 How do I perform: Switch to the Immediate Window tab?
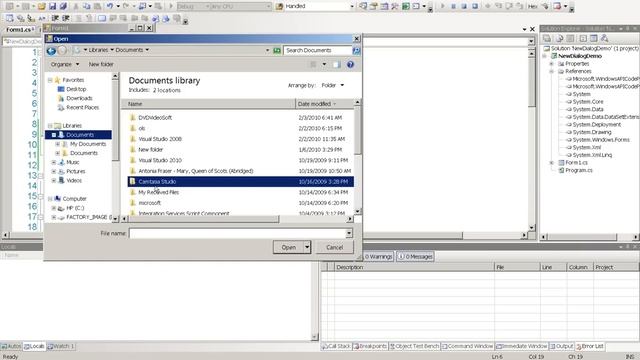pos(521,346)
